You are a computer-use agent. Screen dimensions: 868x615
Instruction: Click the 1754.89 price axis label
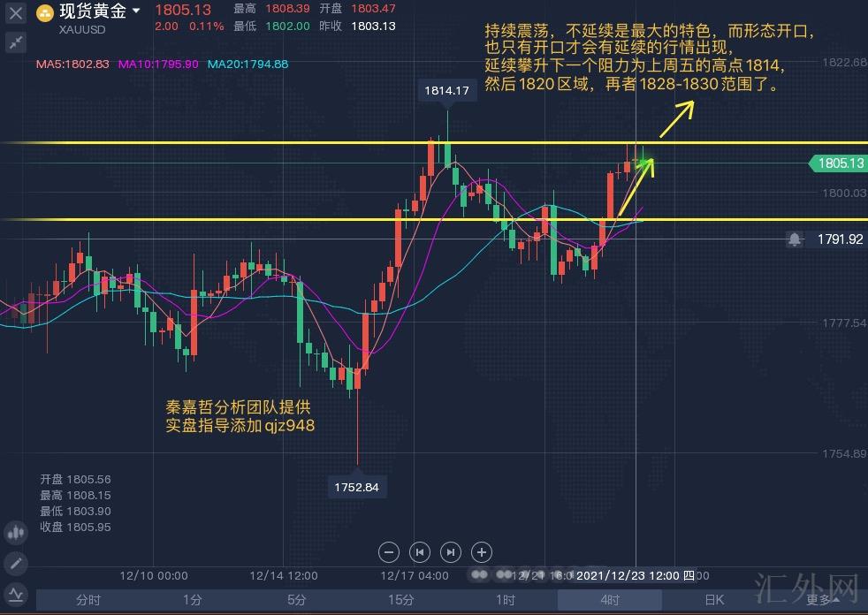pos(844,454)
